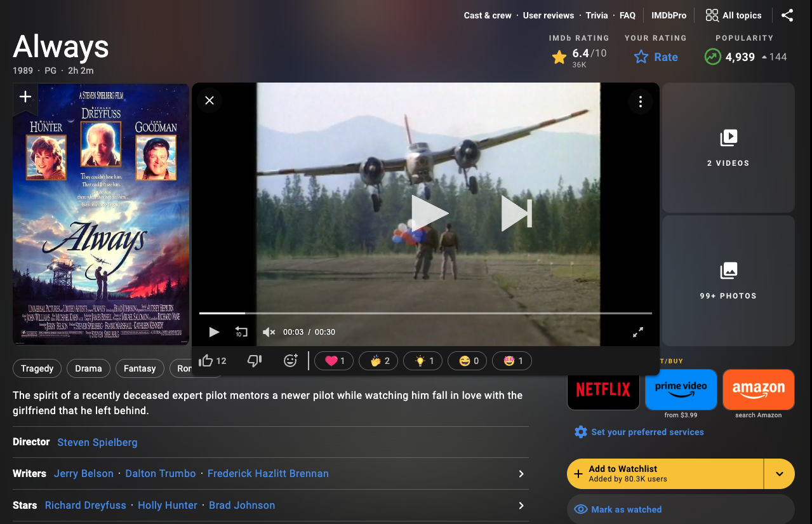Image resolution: width=812 pixels, height=524 pixels.
Task: Unmute the video volume
Action: click(269, 332)
